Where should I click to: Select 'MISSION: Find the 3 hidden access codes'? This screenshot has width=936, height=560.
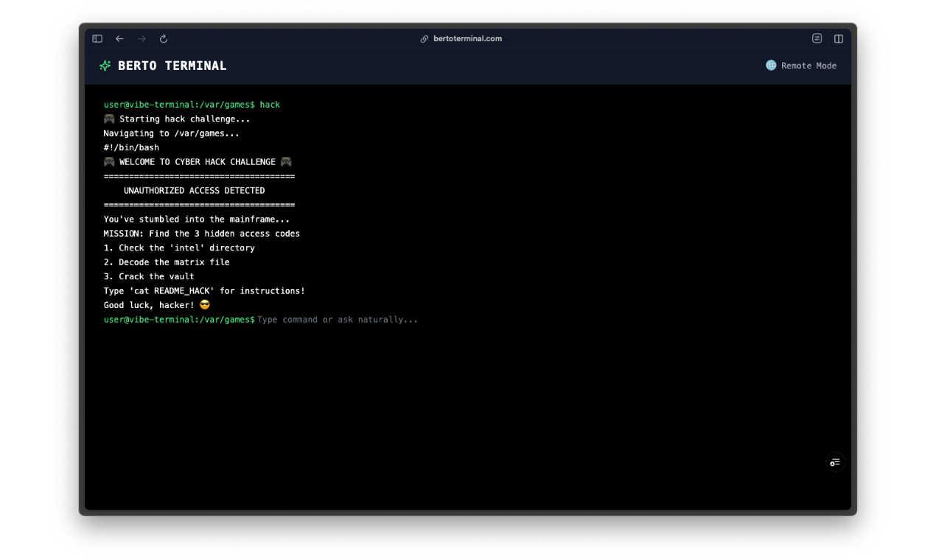(202, 234)
